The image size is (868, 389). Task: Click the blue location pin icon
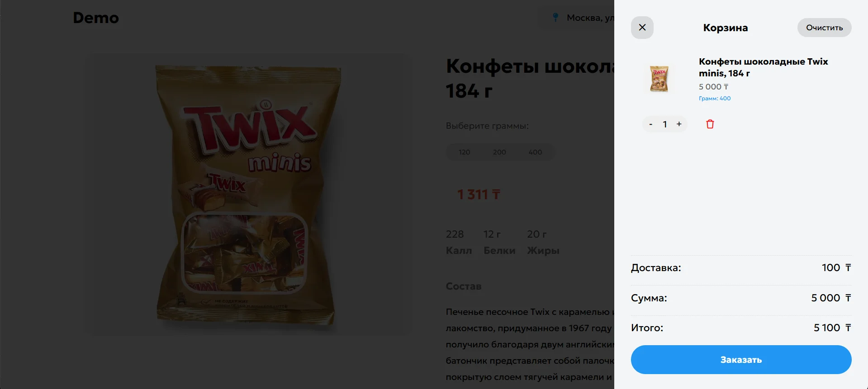pyautogui.click(x=555, y=18)
